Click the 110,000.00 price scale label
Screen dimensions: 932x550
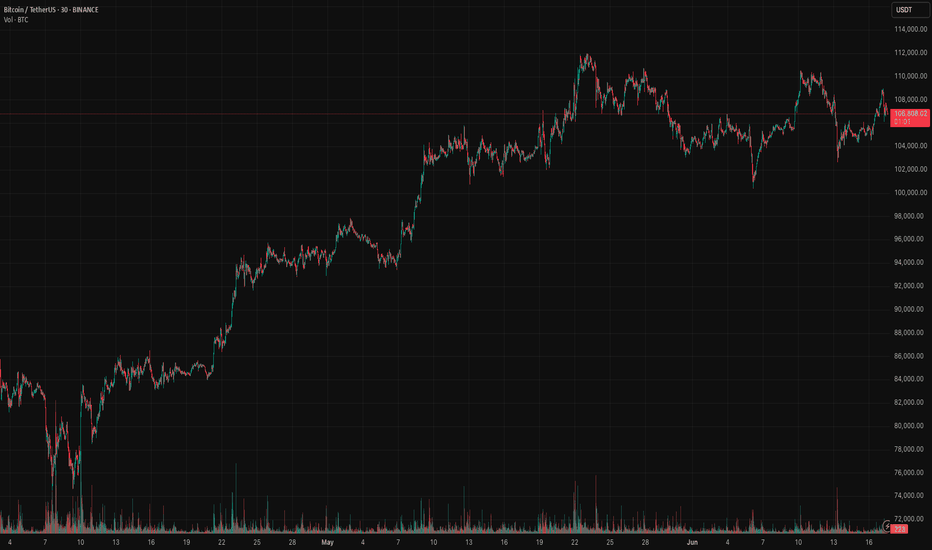pyautogui.click(x=910, y=76)
